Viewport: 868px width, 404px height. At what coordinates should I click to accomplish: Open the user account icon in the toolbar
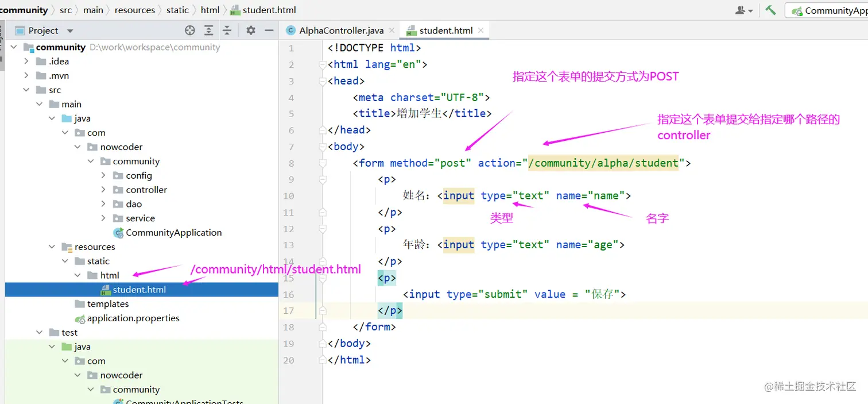pyautogui.click(x=744, y=10)
